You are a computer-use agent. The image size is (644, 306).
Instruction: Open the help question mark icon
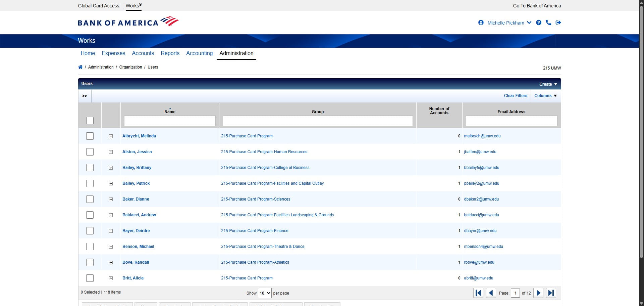(x=539, y=23)
